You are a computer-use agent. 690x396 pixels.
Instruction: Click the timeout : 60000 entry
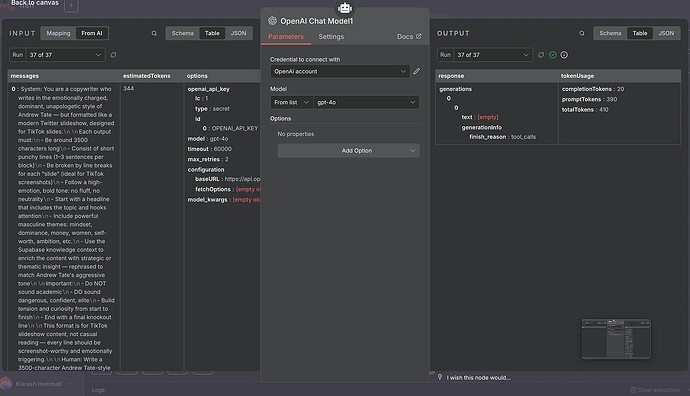209,149
